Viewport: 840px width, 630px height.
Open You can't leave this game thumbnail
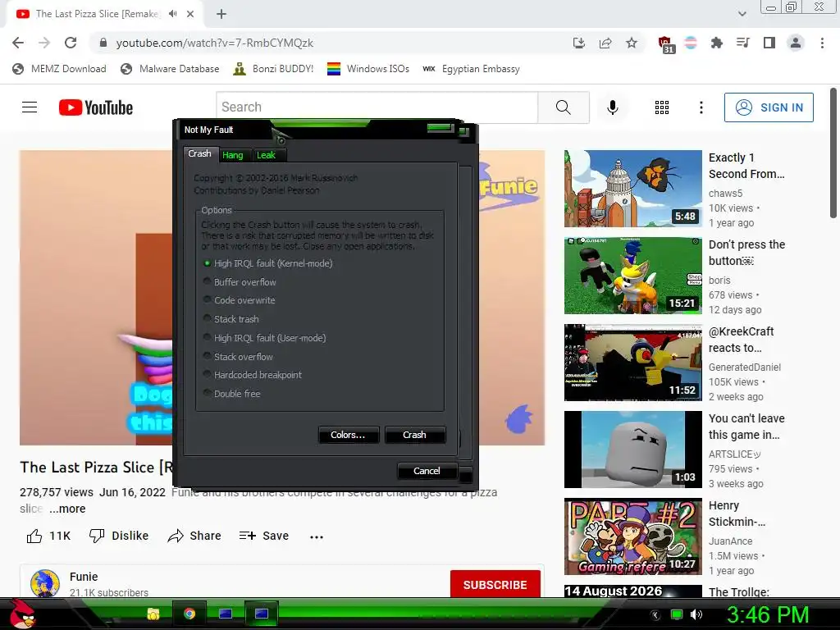(633, 450)
